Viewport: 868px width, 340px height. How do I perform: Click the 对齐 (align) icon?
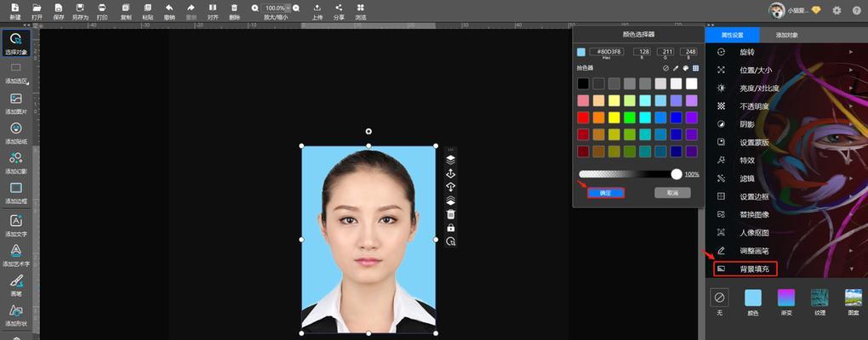(x=213, y=8)
